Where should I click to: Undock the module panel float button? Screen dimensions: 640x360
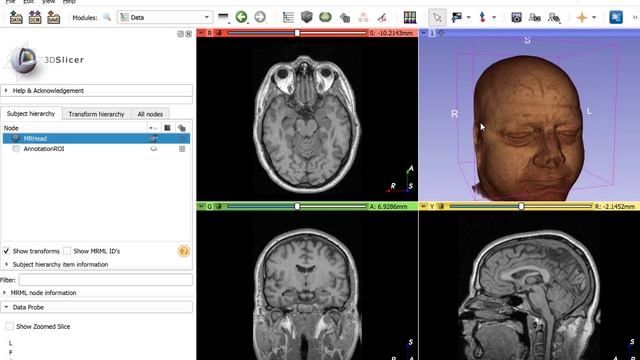tap(180, 34)
